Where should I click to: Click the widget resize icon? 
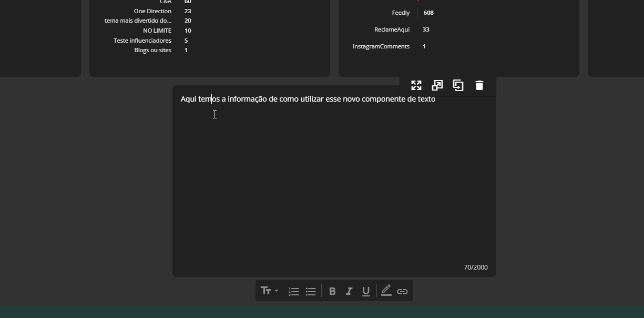(437, 85)
